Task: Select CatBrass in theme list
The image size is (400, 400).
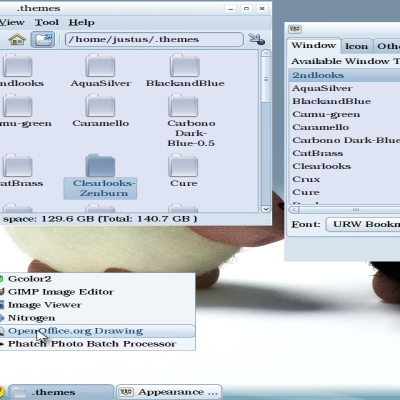Action: pyautogui.click(x=345, y=153)
